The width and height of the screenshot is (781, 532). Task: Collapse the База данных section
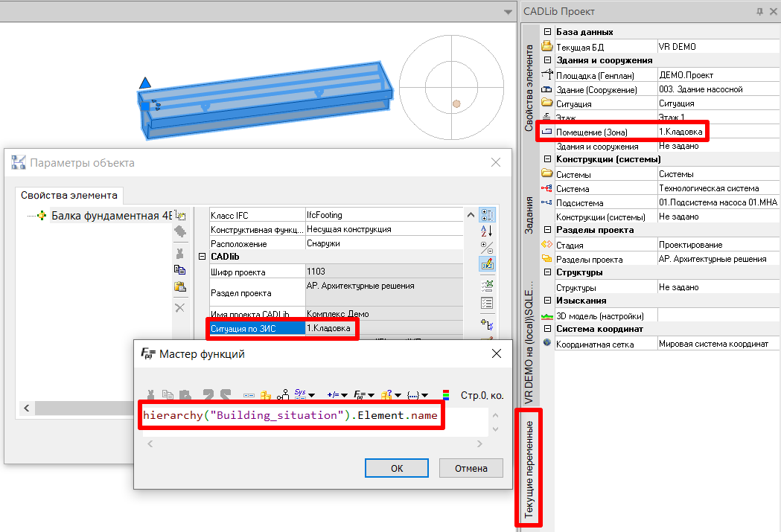pos(547,32)
